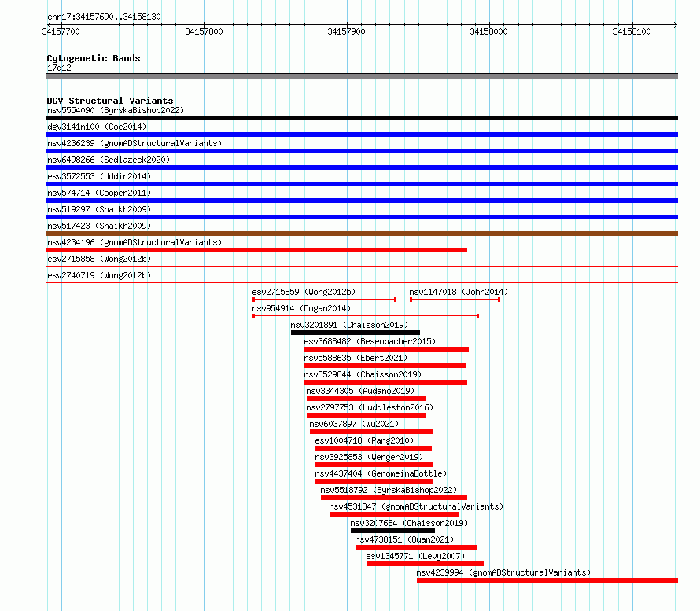Click esv3572553 (Uddin2014) label

point(99,176)
